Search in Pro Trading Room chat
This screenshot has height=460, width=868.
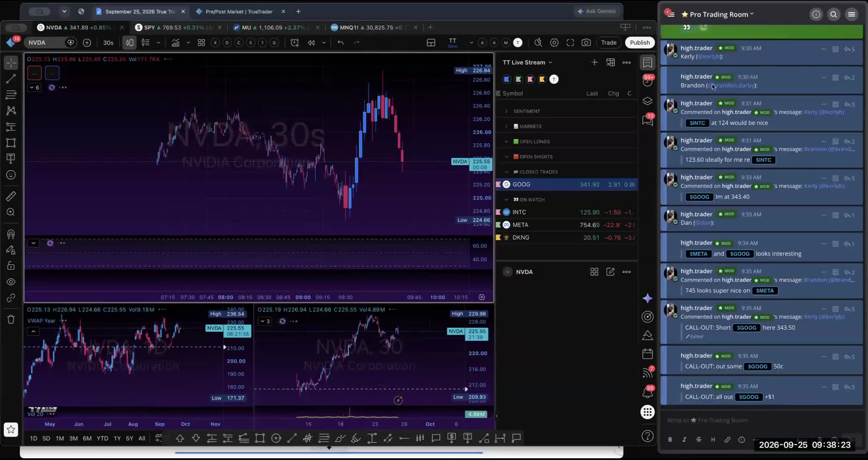click(834, 14)
